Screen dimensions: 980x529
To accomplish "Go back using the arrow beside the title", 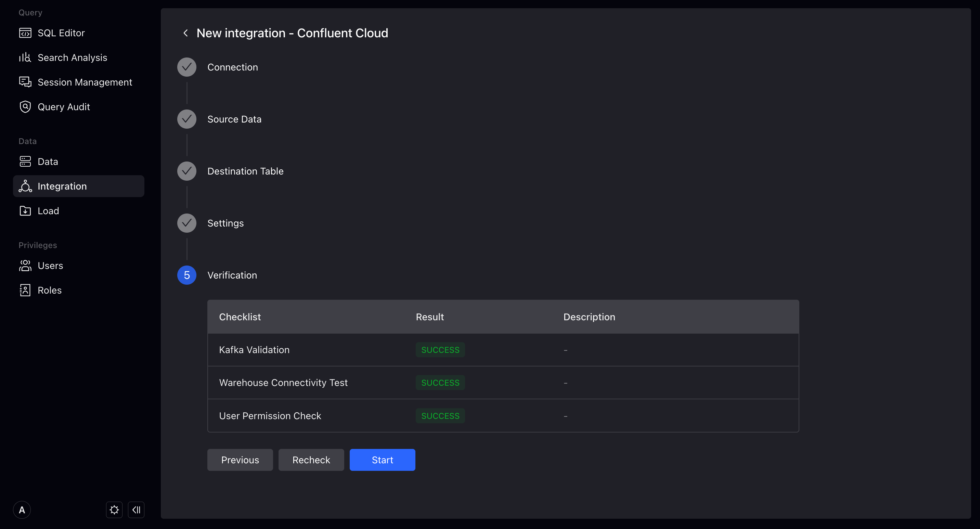I will coord(186,33).
